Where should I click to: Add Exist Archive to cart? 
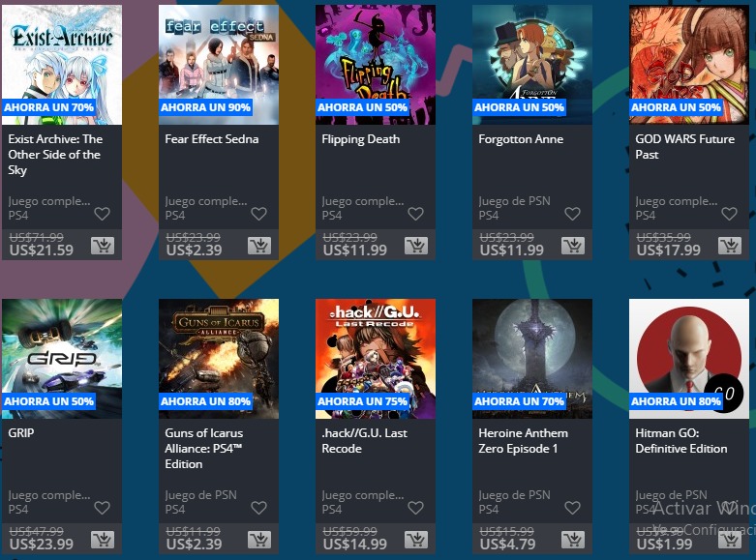[103, 246]
